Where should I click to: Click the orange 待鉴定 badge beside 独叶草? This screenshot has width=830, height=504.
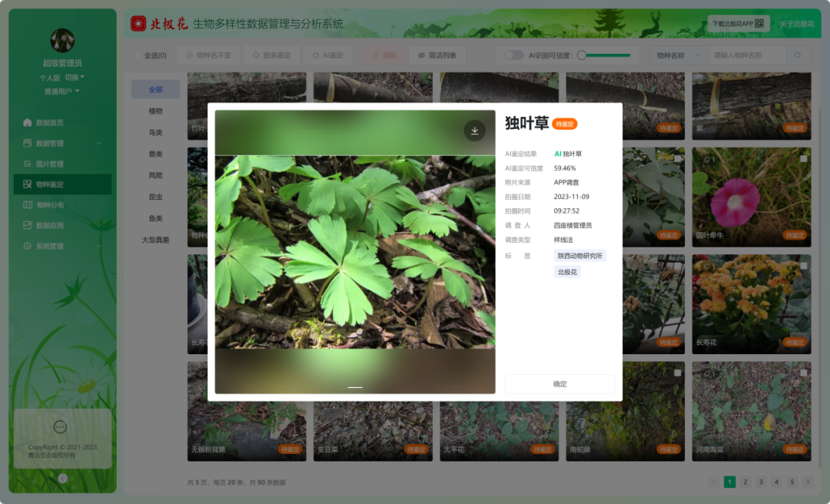[564, 124]
